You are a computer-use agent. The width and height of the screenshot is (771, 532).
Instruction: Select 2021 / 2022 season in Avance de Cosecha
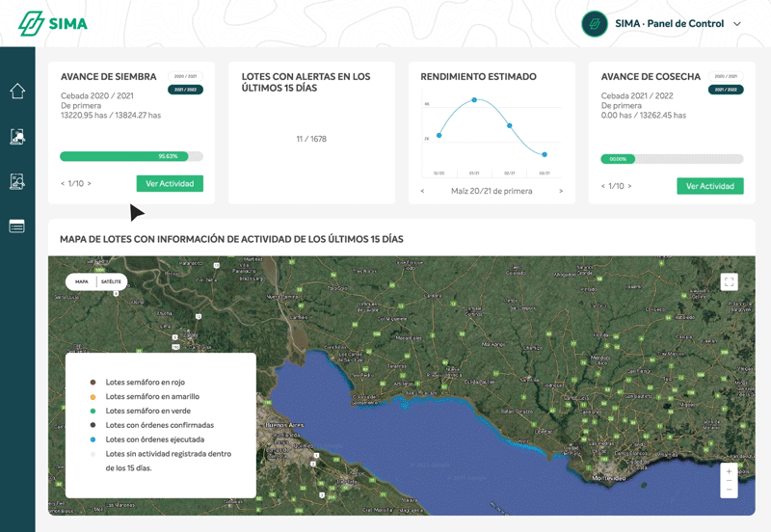click(x=726, y=89)
